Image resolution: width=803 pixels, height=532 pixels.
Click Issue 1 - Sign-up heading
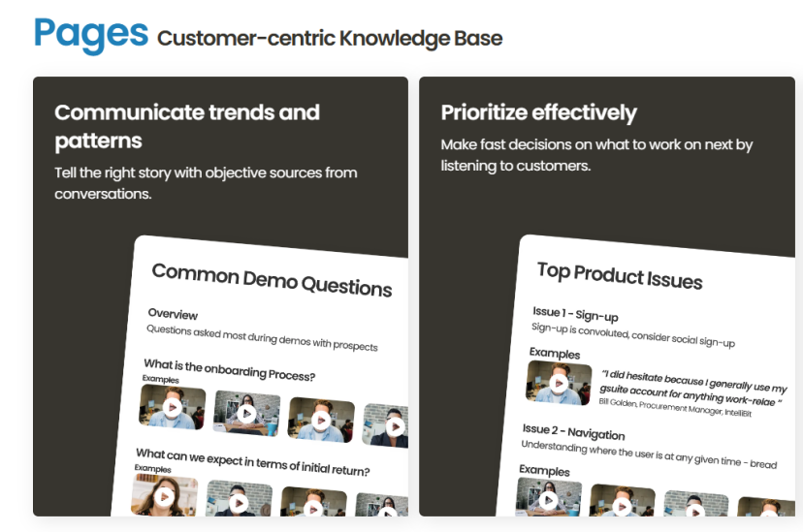[x=575, y=314]
